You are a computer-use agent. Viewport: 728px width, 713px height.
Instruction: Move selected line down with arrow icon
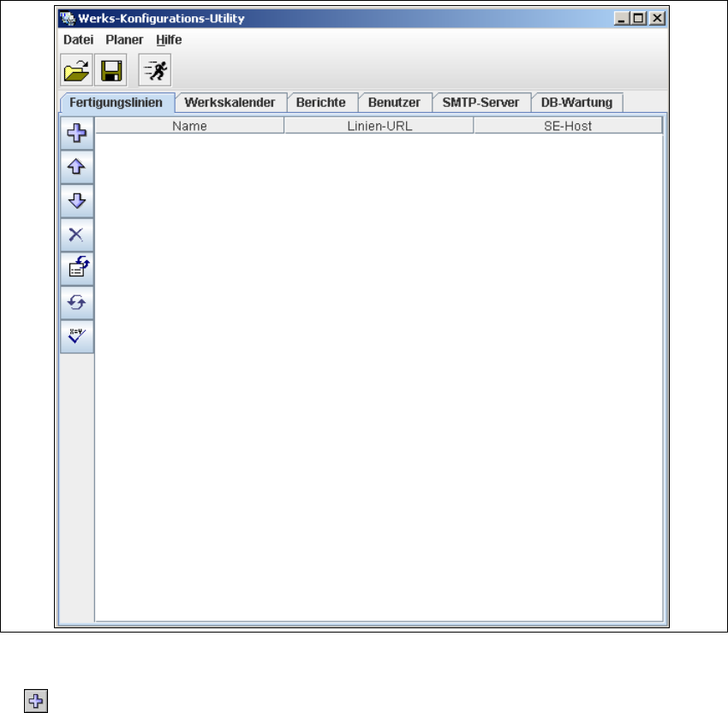point(77,201)
